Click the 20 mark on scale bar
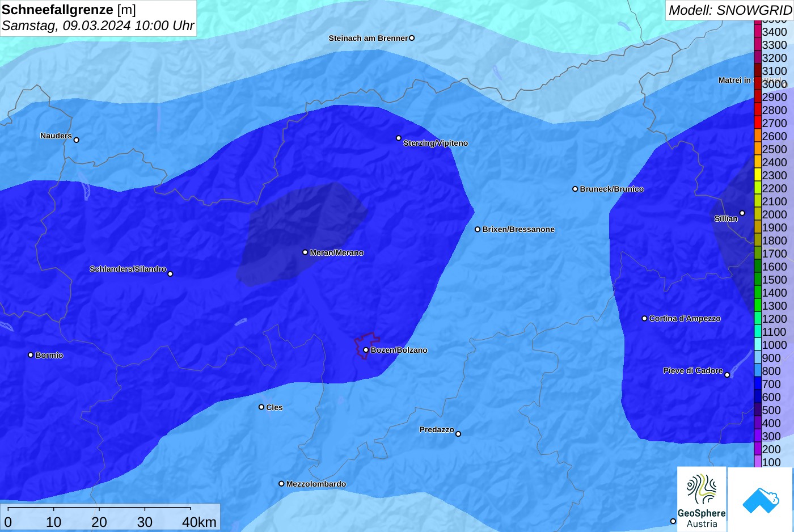 99,522
